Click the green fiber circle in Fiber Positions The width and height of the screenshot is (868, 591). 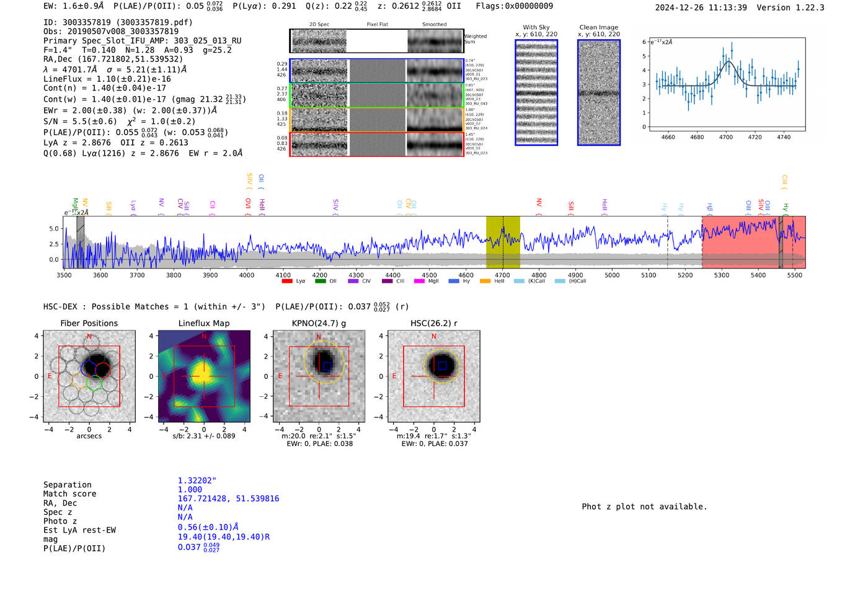coord(94,383)
